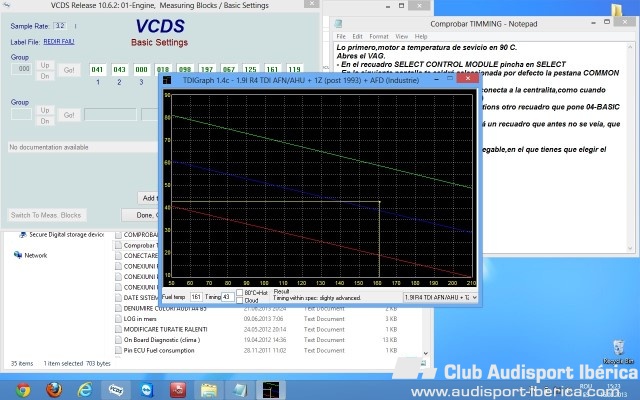The height and width of the screenshot is (400, 640).
Task: Click the red PDF app taskbar icon
Action: point(178,390)
